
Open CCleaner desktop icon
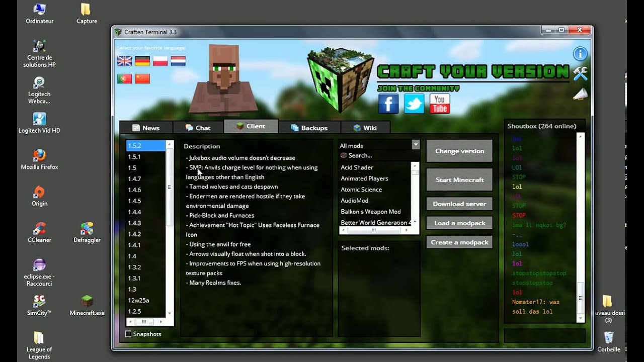(x=39, y=233)
